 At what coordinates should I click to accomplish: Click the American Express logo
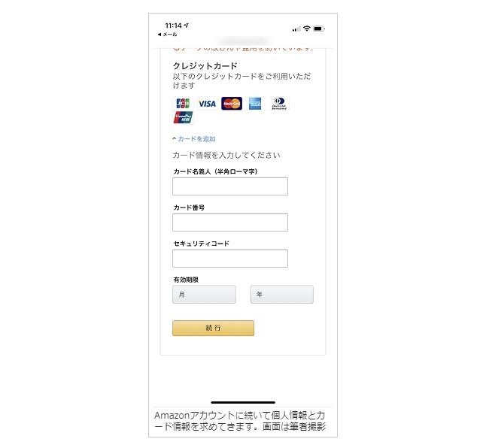click(255, 104)
